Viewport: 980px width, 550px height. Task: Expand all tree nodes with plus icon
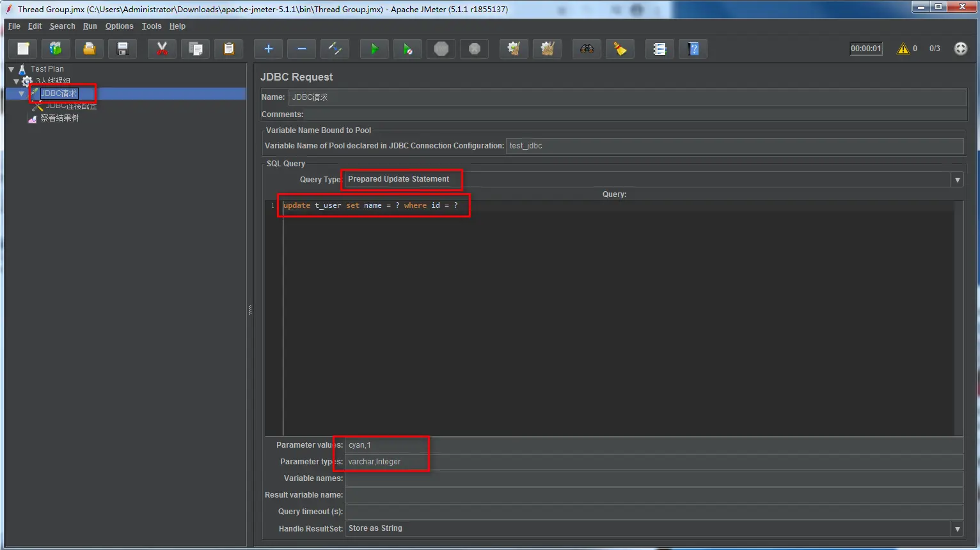(268, 49)
